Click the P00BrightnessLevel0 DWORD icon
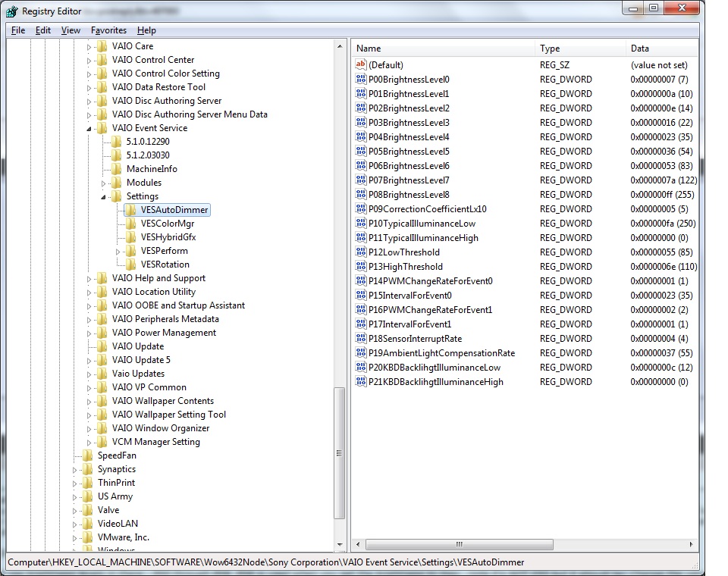Screen dimensions: 728x576 point(361,79)
